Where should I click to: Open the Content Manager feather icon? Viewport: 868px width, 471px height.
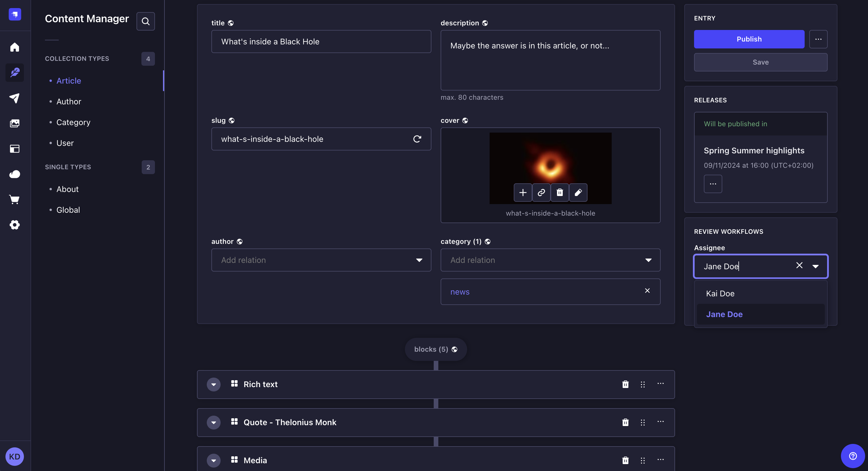14,72
